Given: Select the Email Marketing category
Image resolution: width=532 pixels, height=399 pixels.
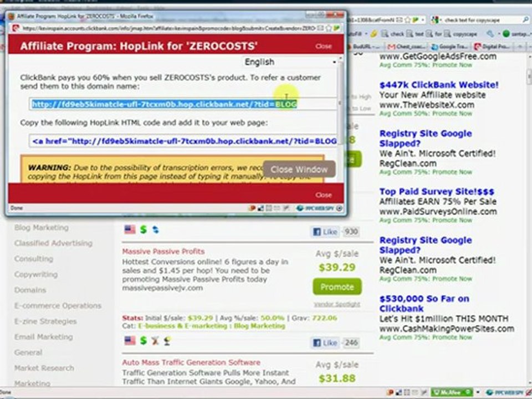Looking at the screenshot, I should tap(43, 337).
